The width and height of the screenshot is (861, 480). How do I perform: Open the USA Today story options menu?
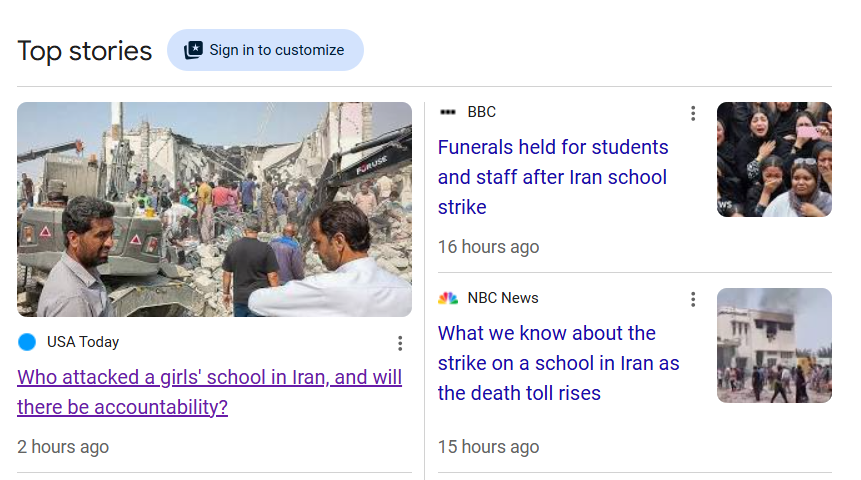click(400, 343)
